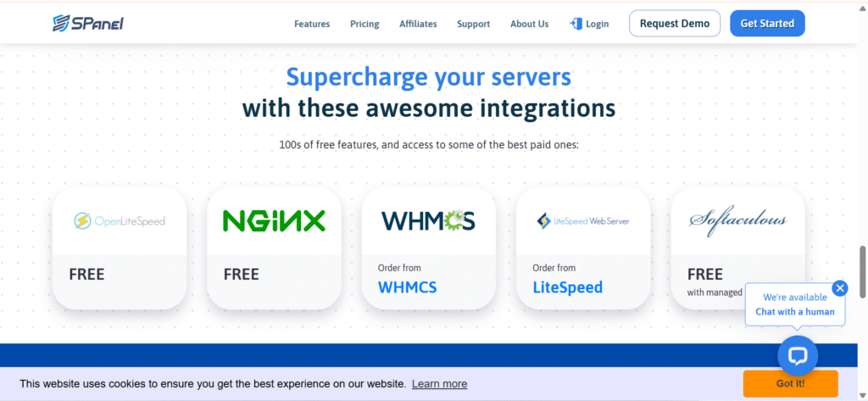Open the Features menu

point(312,24)
